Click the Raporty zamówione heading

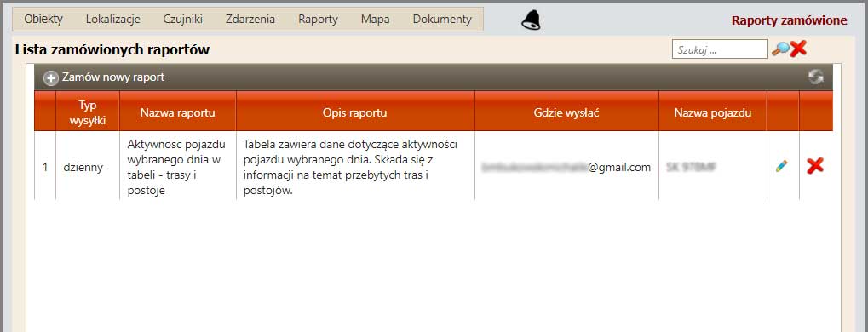789,20
